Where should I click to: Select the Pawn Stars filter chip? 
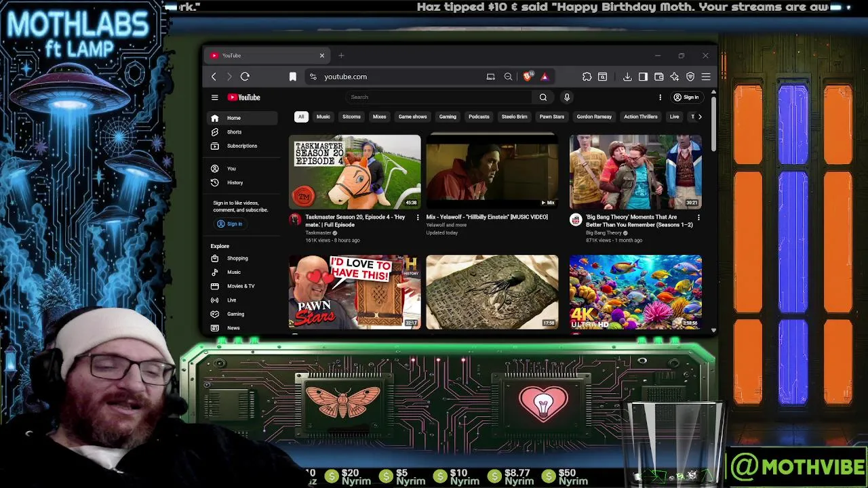551,117
